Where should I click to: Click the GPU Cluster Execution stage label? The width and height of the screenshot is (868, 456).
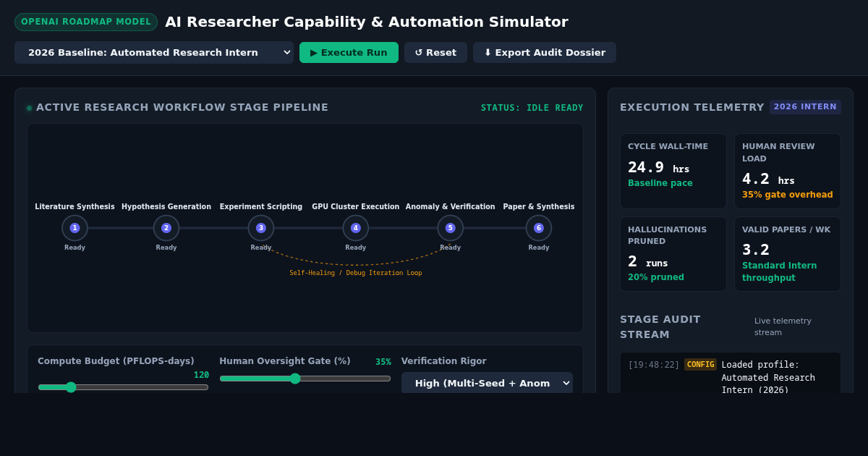tap(356, 207)
